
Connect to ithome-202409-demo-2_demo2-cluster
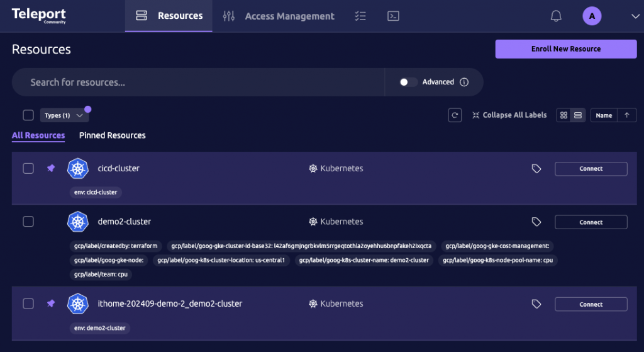pyautogui.click(x=591, y=304)
